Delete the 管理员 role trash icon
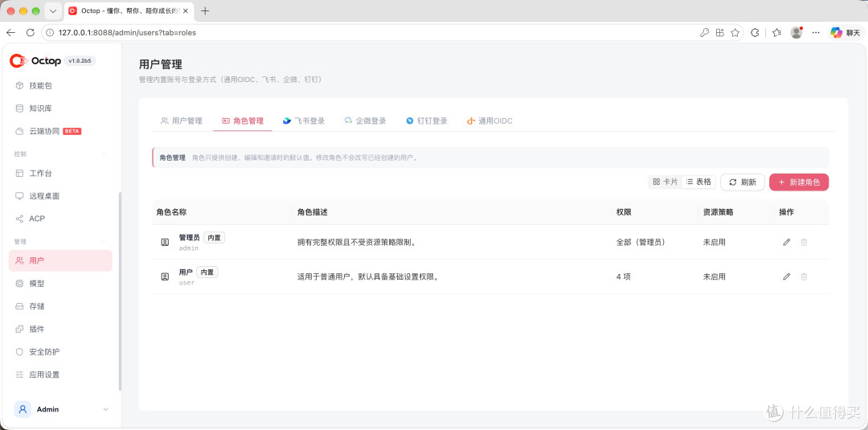The height and width of the screenshot is (430, 868). tap(804, 243)
